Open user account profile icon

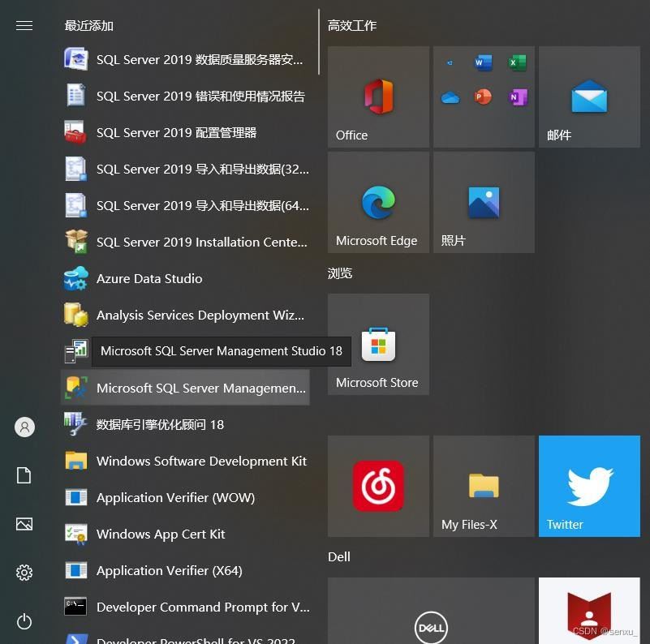tap(24, 427)
